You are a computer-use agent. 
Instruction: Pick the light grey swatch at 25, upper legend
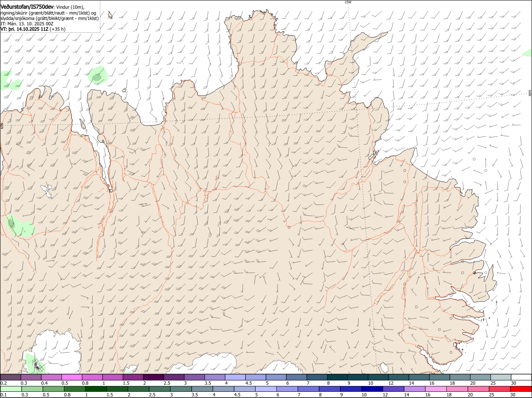click(500, 377)
